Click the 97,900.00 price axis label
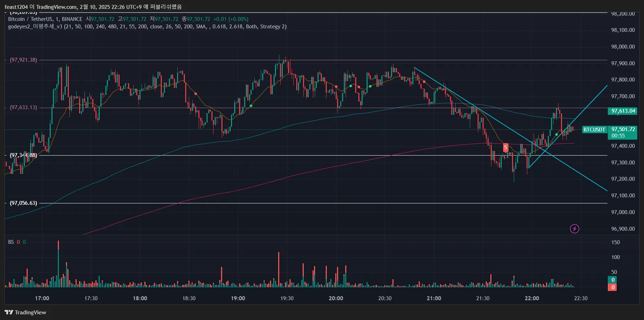 point(623,63)
